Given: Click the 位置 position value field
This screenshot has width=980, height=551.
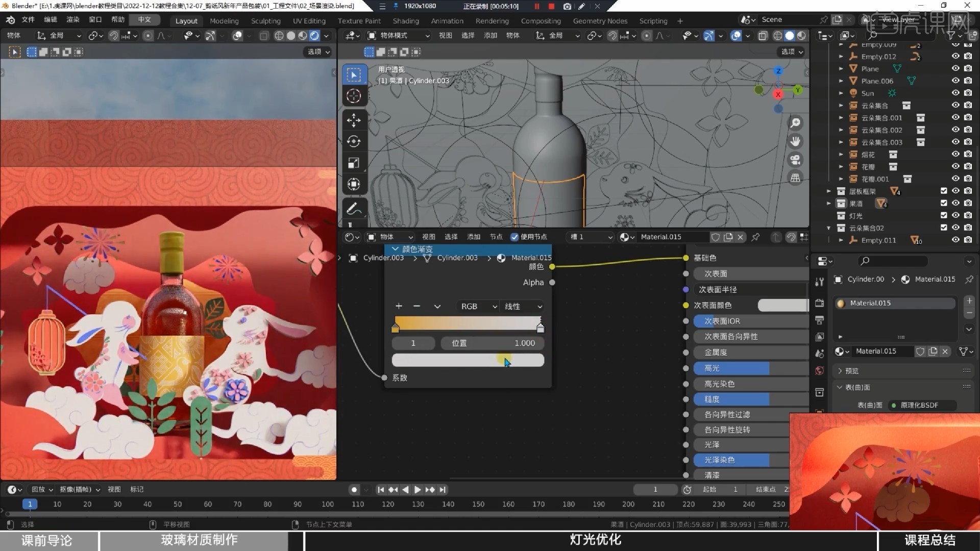Looking at the screenshot, I should (x=493, y=343).
